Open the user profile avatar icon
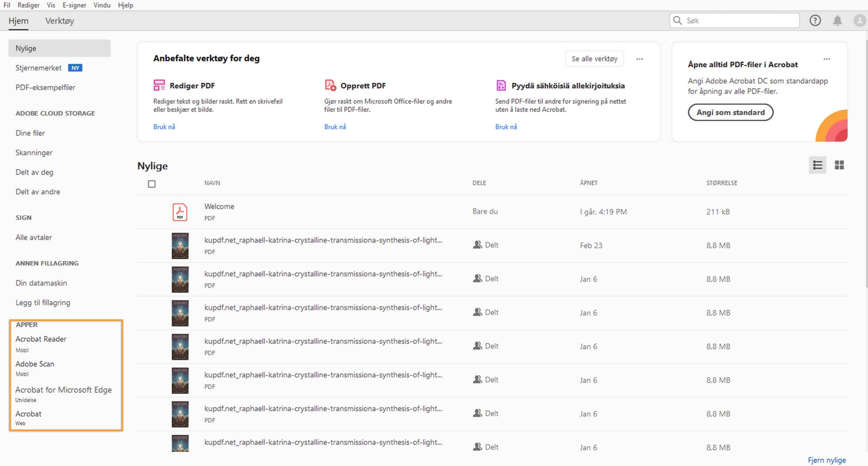868x466 pixels. 859,20
